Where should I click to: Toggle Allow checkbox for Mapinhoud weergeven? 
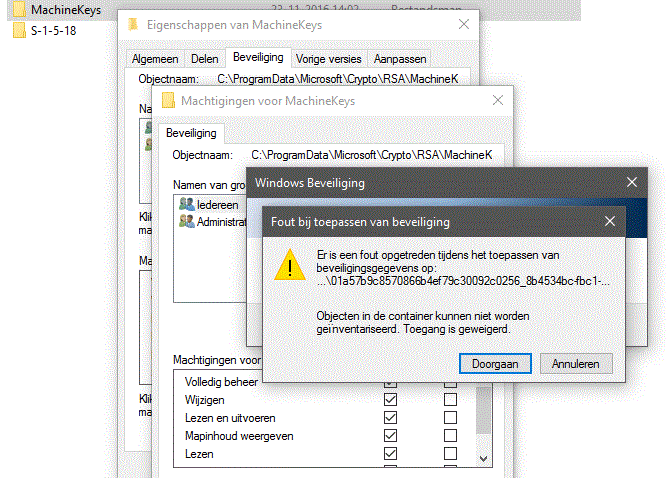tap(390, 435)
